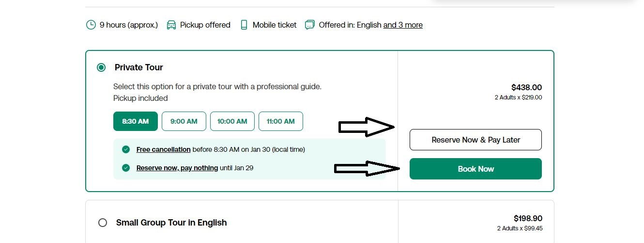Open the Free cancellation details link

[163, 149]
